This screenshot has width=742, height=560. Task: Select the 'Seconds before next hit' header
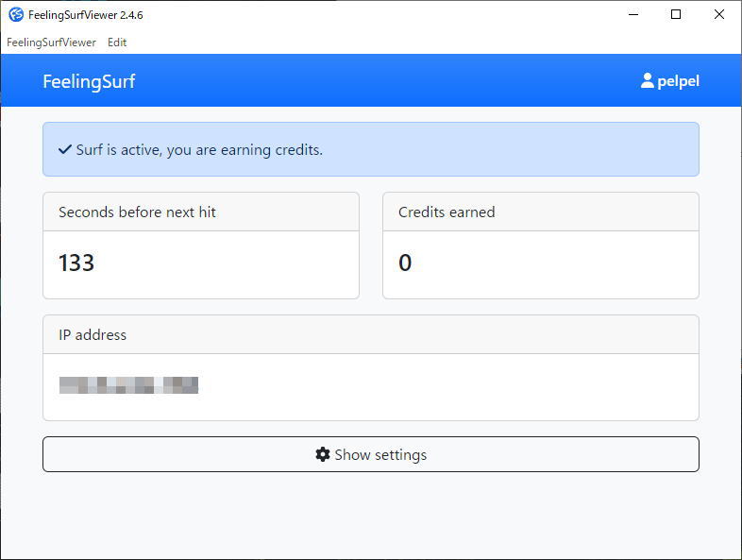[x=137, y=212]
